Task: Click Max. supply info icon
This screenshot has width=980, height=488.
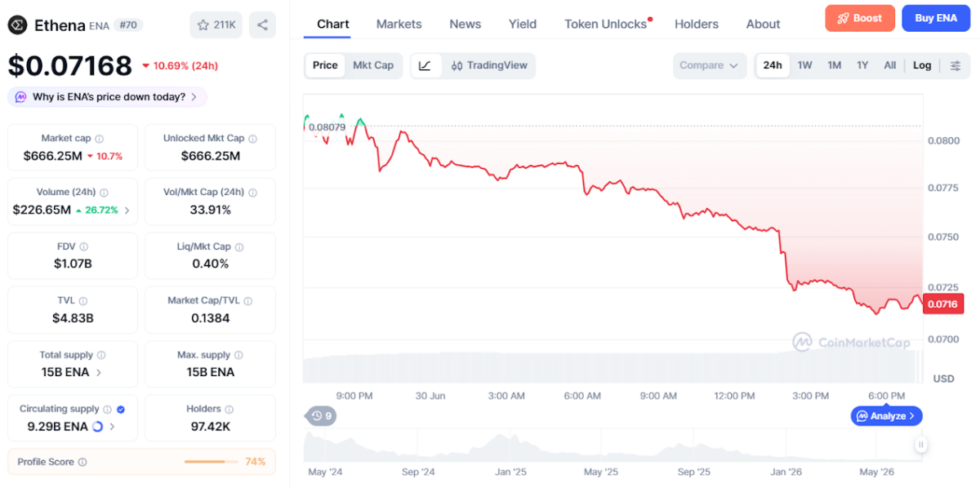Action: (238, 355)
